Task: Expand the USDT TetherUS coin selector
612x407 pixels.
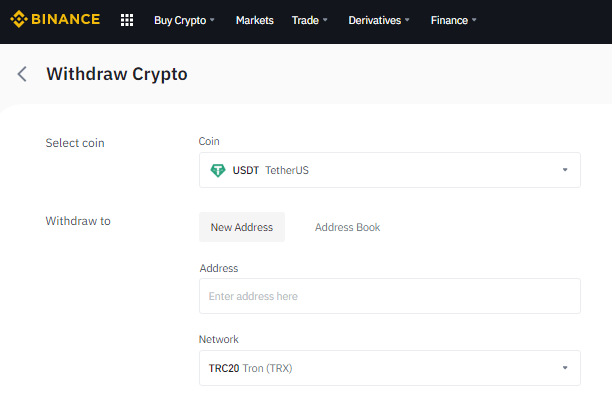Action: click(x=390, y=170)
